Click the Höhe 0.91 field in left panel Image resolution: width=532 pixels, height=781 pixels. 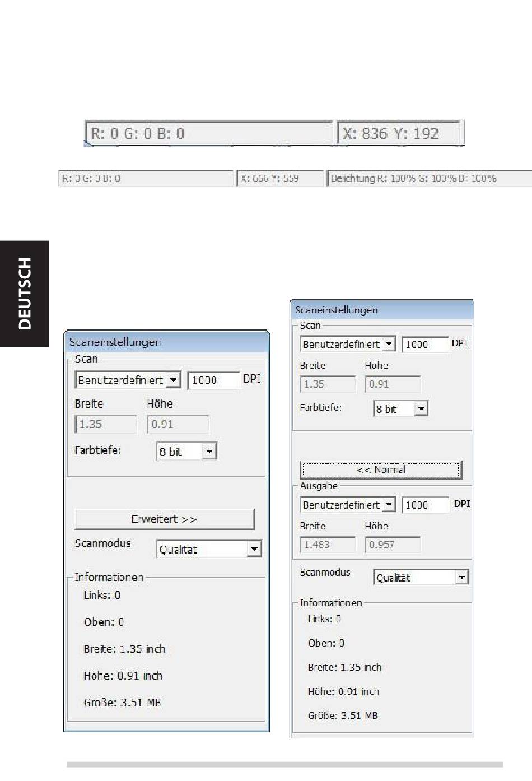(x=178, y=424)
